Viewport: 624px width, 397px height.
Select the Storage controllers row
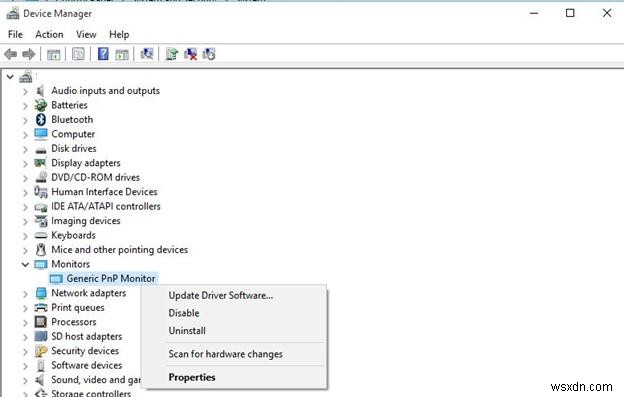pyautogui.click(x=91, y=393)
